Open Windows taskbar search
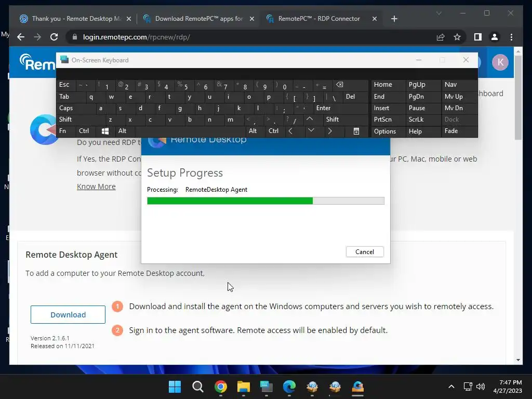The width and height of the screenshot is (532, 399). (x=197, y=387)
